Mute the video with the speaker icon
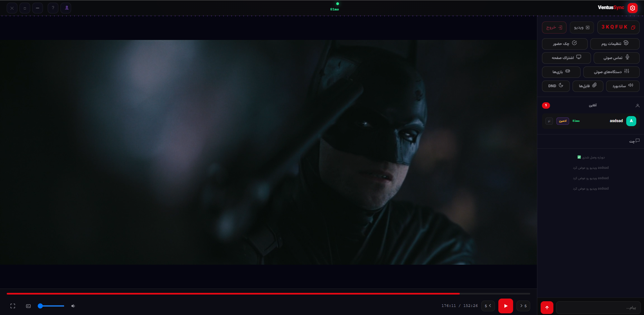The image size is (644, 315). click(x=73, y=306)
